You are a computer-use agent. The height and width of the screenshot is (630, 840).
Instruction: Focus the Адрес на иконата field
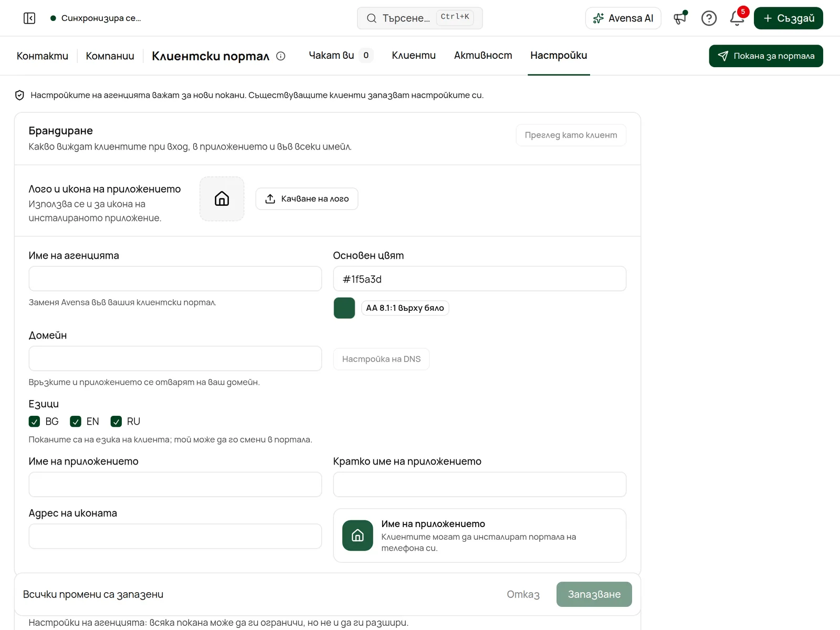[175, 536]
